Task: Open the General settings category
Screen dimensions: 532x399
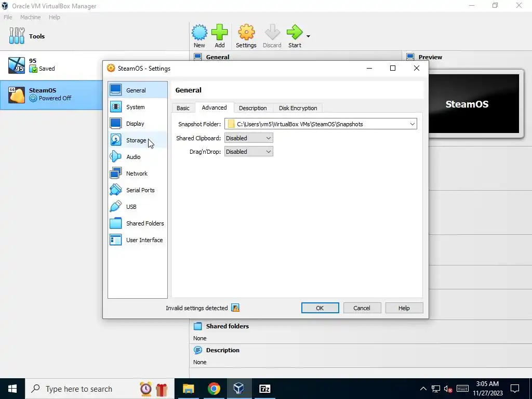Action: tap(137, 90)
